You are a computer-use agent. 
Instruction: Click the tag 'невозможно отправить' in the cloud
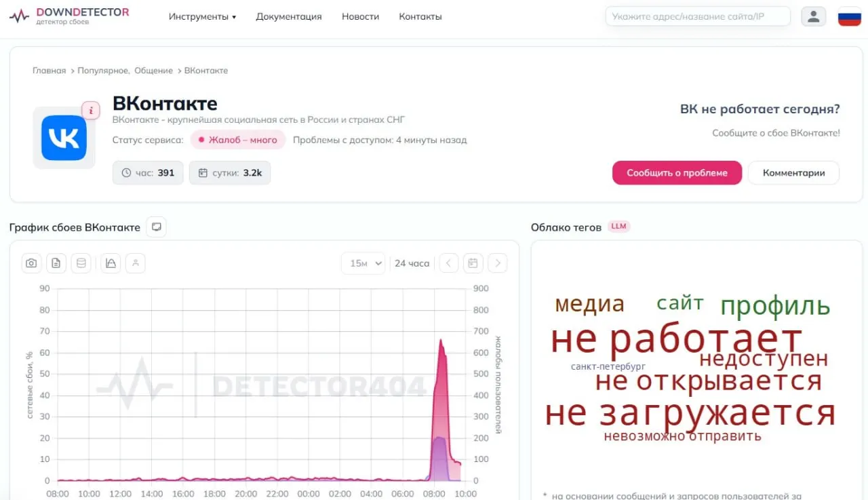pyautogui.click(x=683, y=436)
